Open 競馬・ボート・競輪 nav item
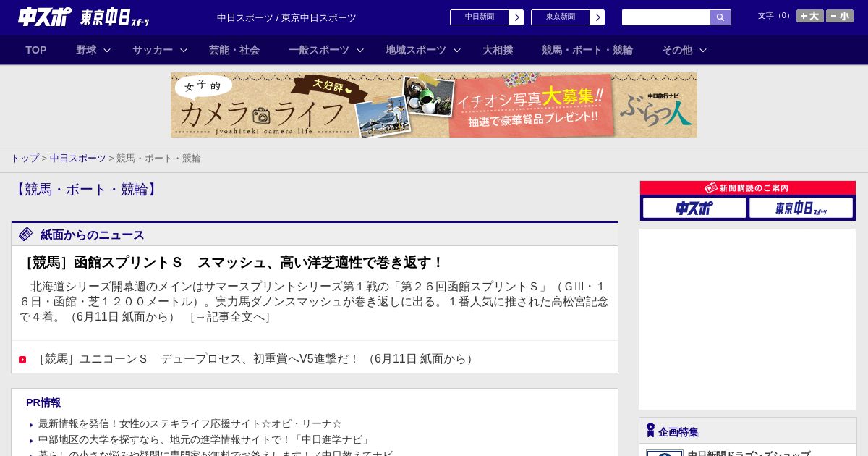 click(x=587, y=50)
